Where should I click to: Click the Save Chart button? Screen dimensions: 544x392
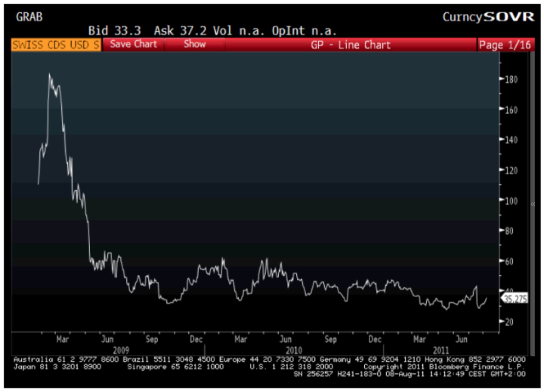tap(133, 44)
